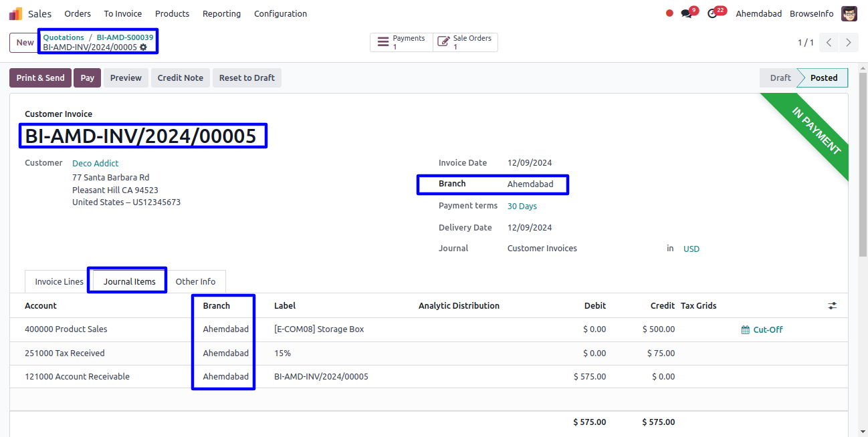
Task: Switch to the Invoice Lines tab
Action: coord(59,281)
